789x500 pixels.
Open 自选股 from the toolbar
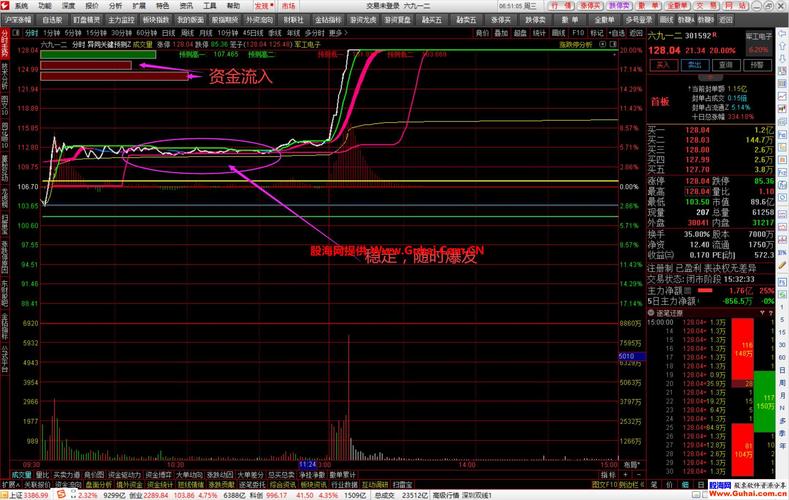52,20
